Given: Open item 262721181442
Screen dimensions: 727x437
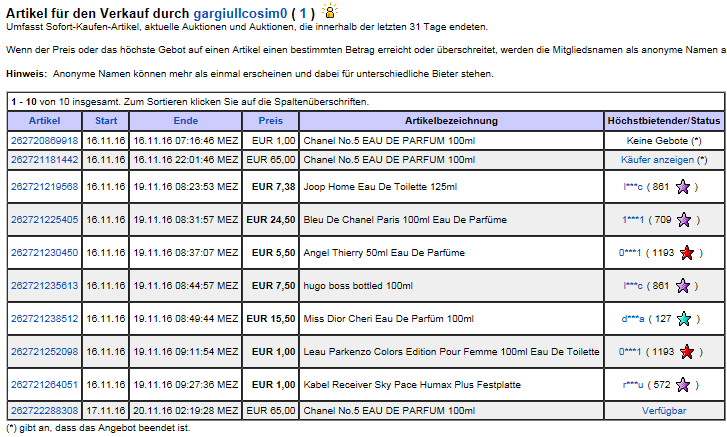Looking at the screenshot, I should (x=45, y=160).
